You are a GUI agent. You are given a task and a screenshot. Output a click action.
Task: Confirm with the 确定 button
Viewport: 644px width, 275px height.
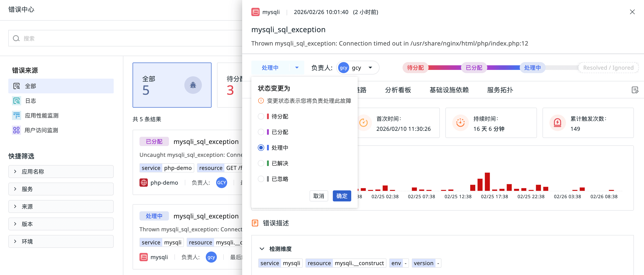342,196
